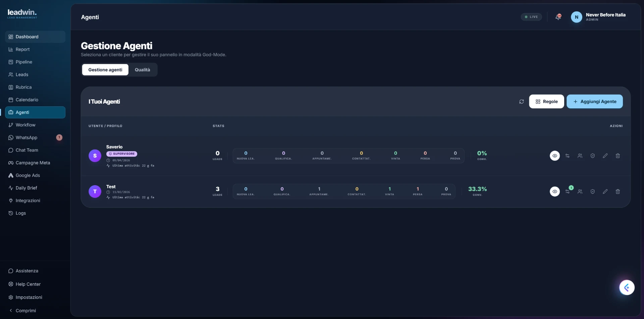
Task: Click the leadwin logo
Action: (x=22, y=14)
